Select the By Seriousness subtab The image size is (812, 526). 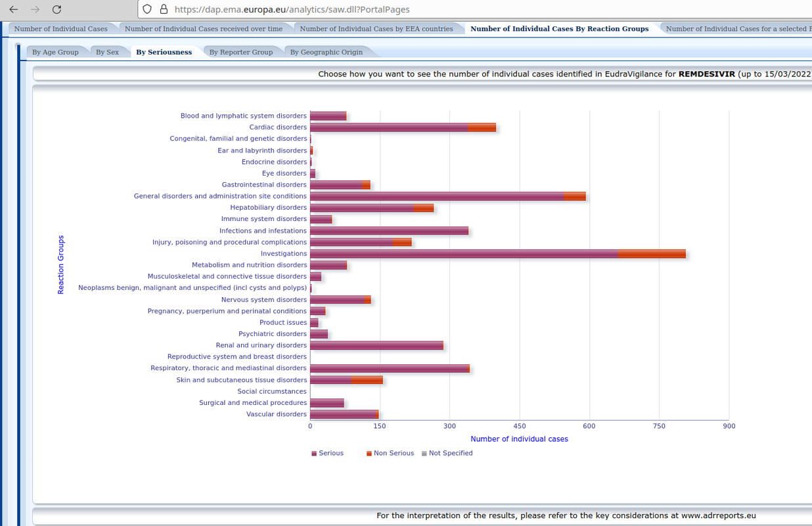pos(164,52)
